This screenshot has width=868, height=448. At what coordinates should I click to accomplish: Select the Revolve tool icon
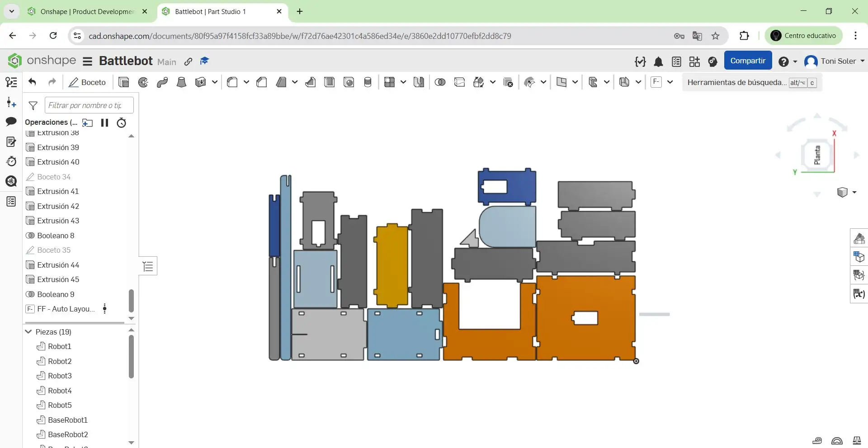143,82
